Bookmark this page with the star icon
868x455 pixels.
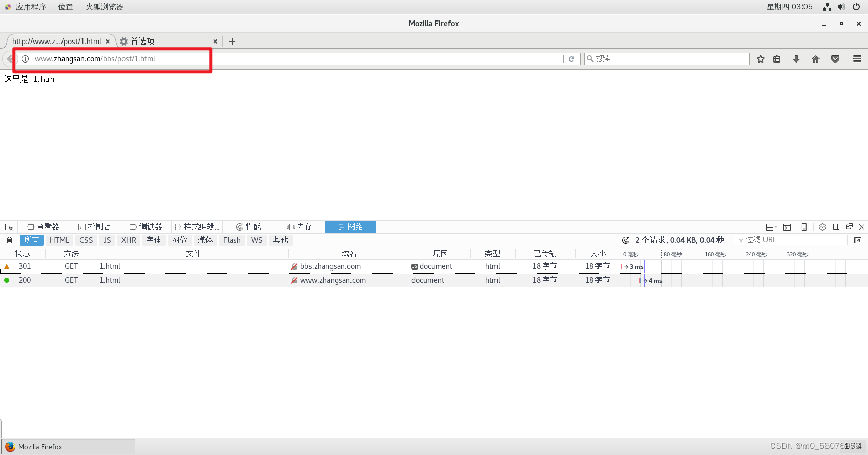[x=761, y=59]
